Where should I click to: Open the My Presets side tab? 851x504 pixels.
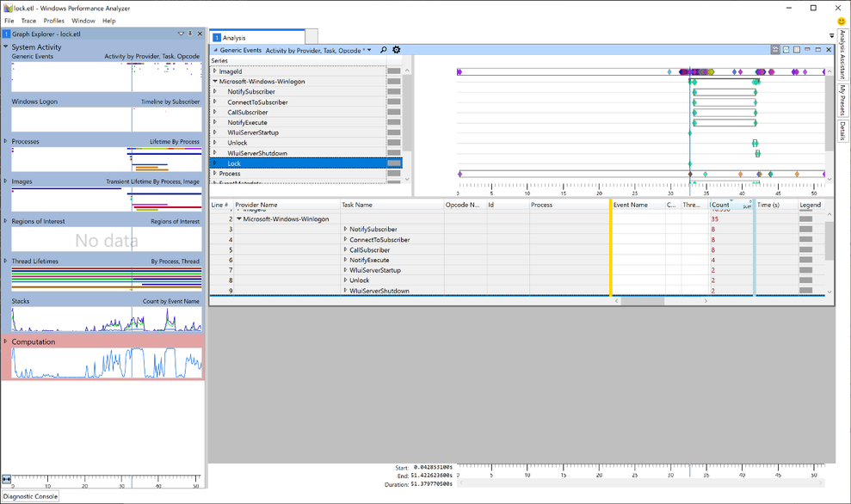coord(842,99)
